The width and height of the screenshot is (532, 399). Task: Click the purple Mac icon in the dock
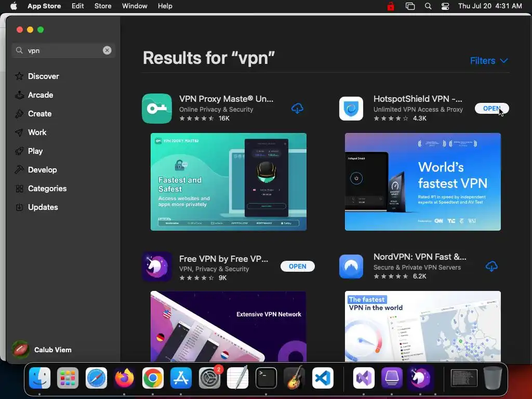(392, 378)
